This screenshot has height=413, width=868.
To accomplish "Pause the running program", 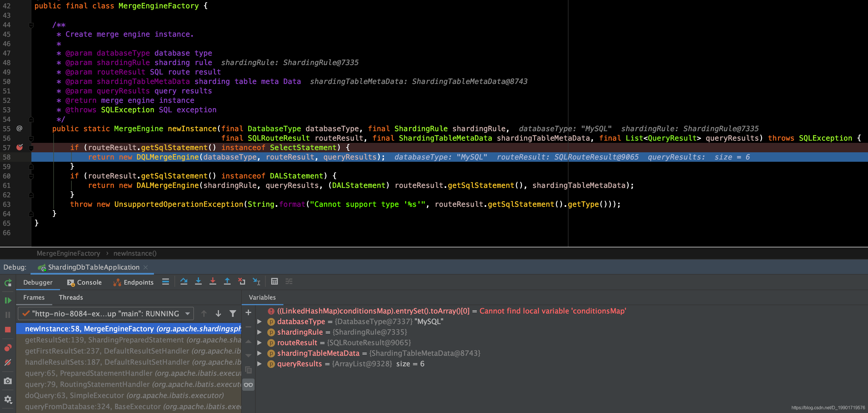I will pyautogui.click(x=8, y=315).
